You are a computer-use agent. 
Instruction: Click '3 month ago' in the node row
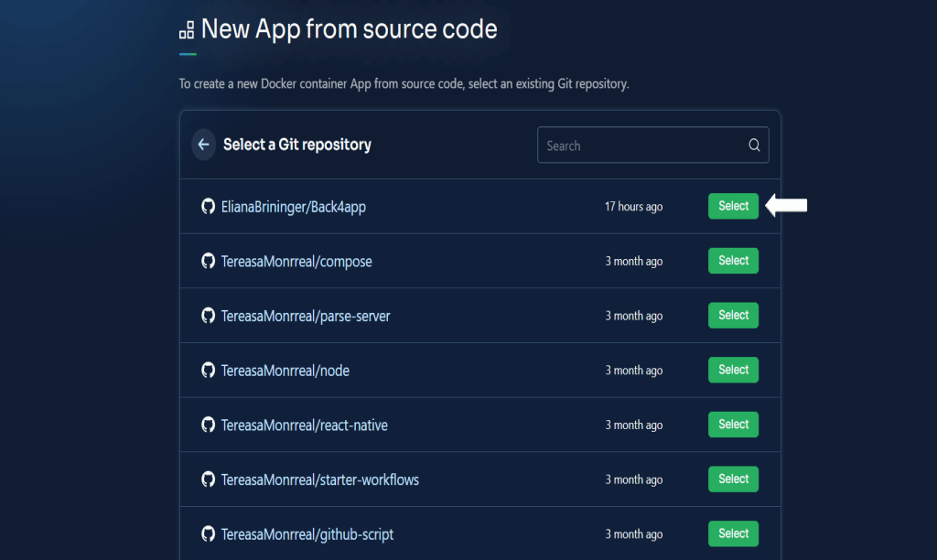(x=633, y=371)
